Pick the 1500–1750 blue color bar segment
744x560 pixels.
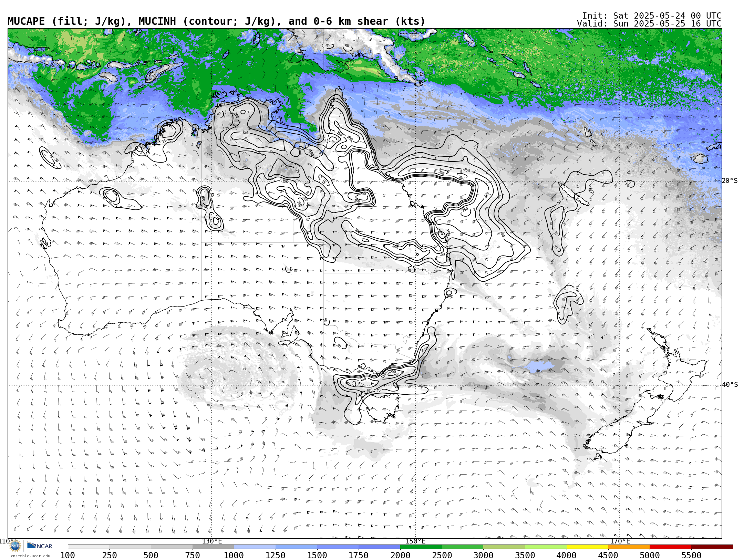[x=338, y=547]
